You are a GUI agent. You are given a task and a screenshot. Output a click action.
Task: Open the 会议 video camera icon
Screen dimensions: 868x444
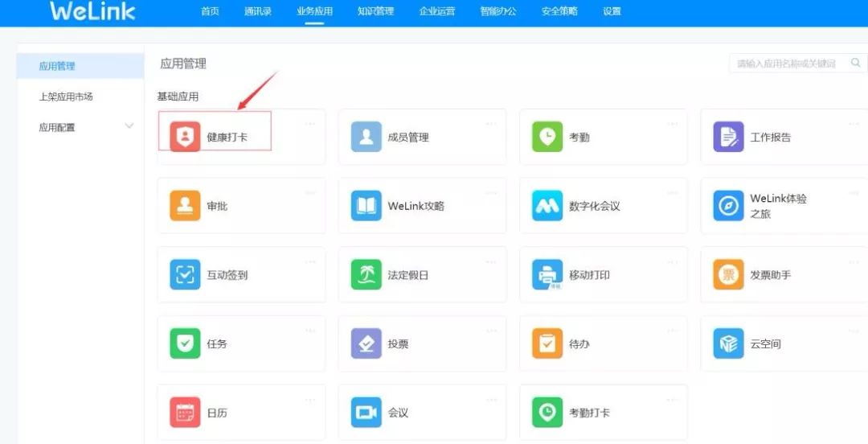click(366, 413)
